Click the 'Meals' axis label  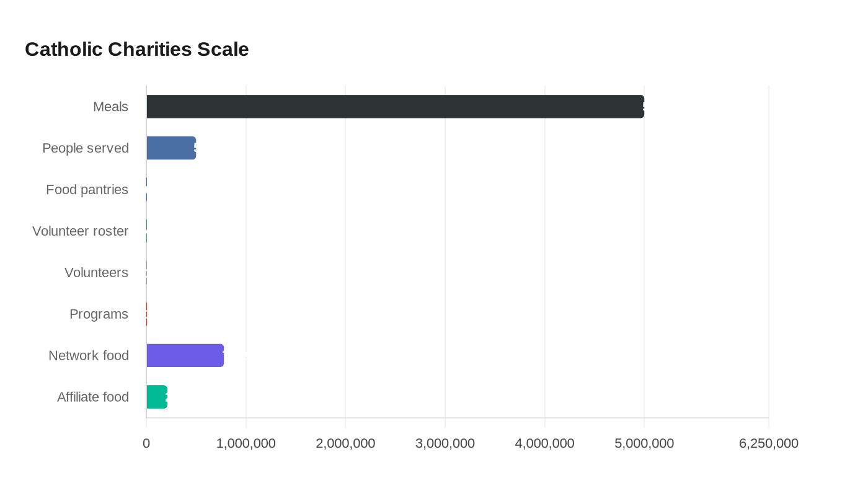pyautogui.click(x=110, y=107)
